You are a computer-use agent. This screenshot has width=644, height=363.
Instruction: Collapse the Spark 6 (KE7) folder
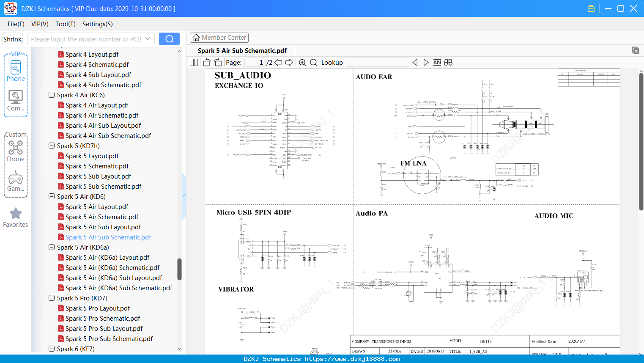52,349
